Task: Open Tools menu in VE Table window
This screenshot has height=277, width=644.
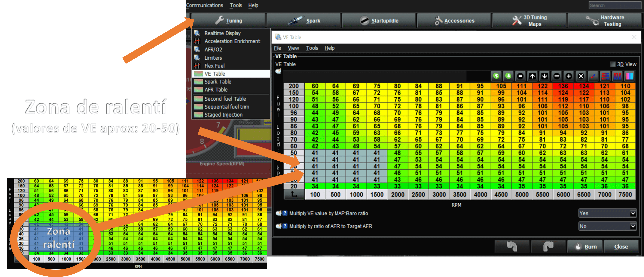Action: tap(312, 48)
